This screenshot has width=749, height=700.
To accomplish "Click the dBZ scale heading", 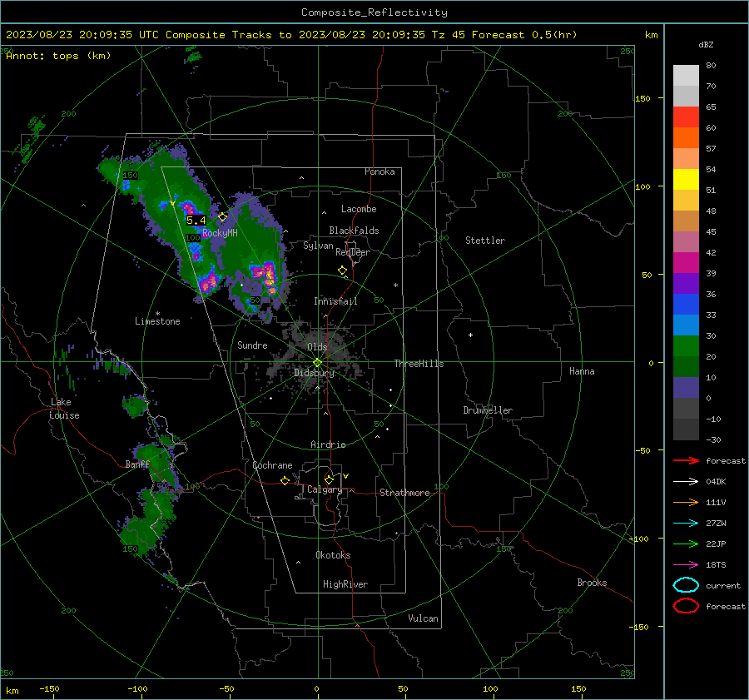I will pos(706,44).
